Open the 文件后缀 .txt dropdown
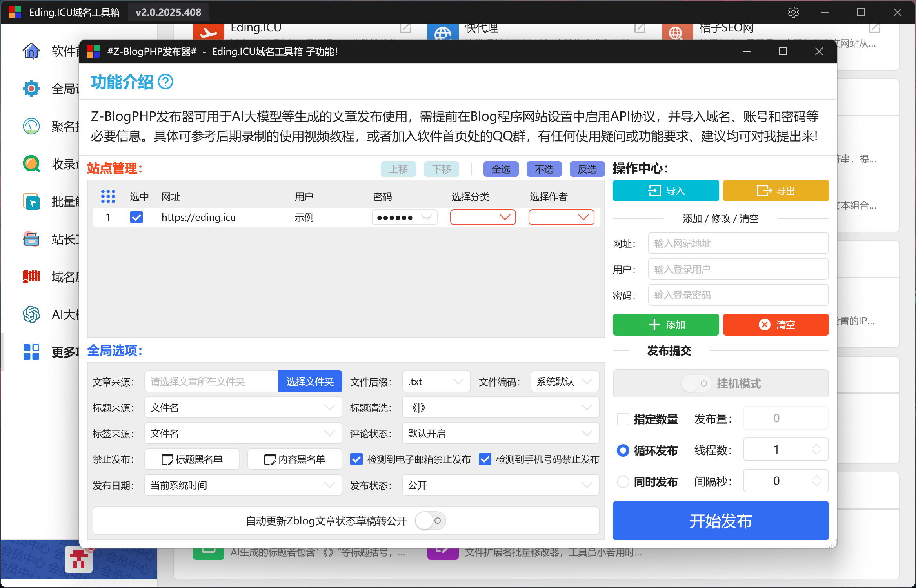Viewport: 916px width, 588px height. pyautogui.click(x=436, y=381)
